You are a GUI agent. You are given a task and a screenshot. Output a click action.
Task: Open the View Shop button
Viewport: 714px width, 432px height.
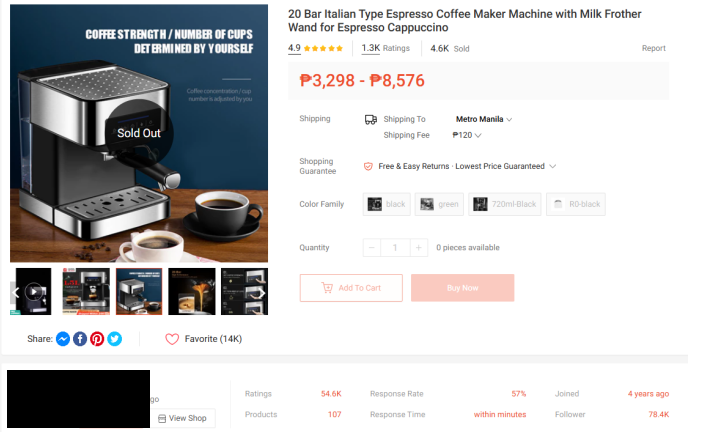pos(182,418)
